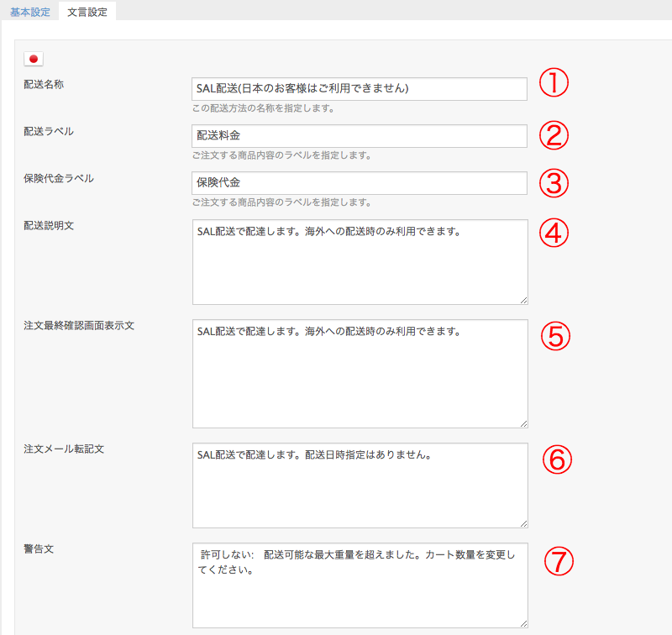Click resize corner of 注文メール転記文 textarea
The height and width of the screenshot is (635, 672).
tap(523, 523)
